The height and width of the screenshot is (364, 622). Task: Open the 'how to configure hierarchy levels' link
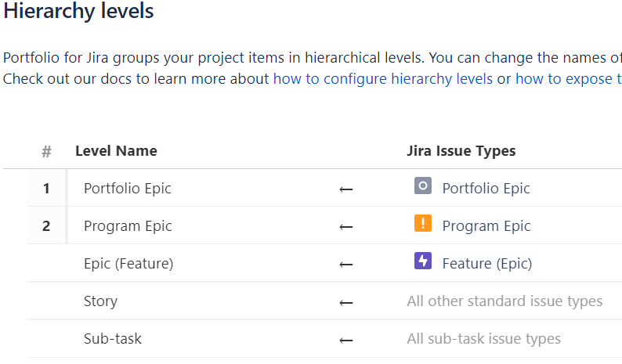point(383,79)
